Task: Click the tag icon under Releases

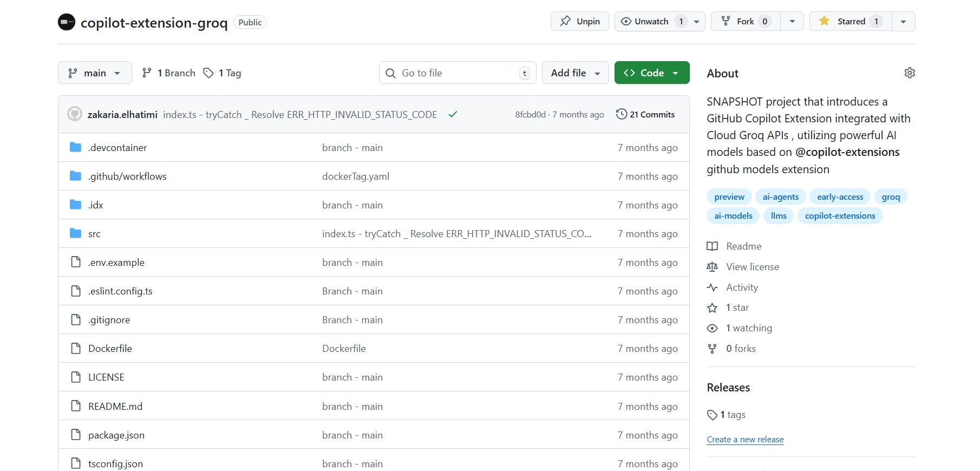Action: [x=713, y=415]
